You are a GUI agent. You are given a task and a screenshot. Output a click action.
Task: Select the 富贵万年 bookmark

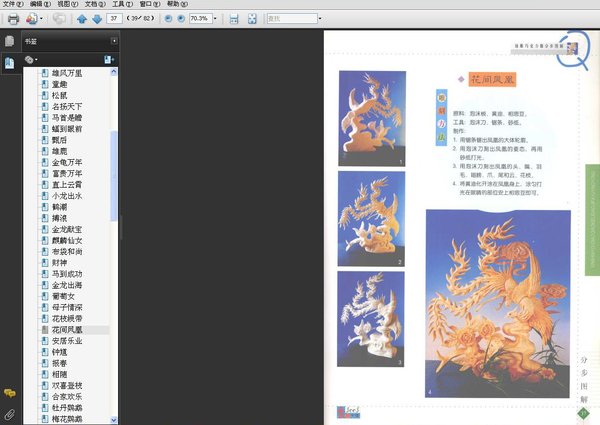click(x=67, y=174)
